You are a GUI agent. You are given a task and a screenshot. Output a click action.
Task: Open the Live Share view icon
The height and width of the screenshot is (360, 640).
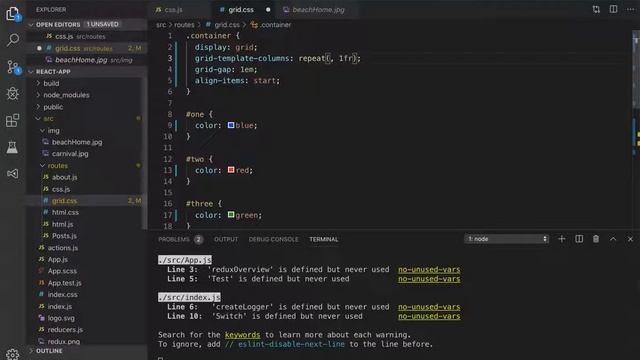click(13, 174)
